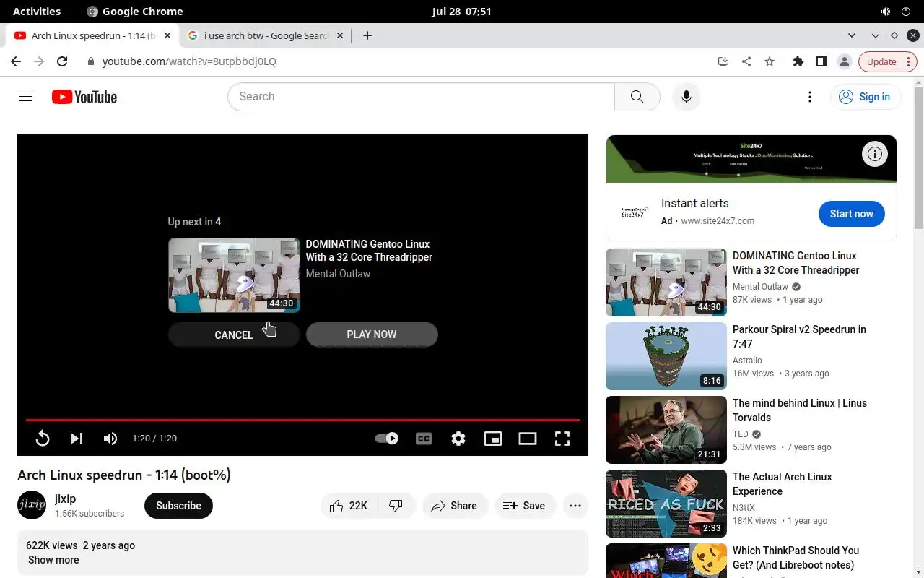Go back to previous page
The image size is (924, 578).
[x=16, y=61]
